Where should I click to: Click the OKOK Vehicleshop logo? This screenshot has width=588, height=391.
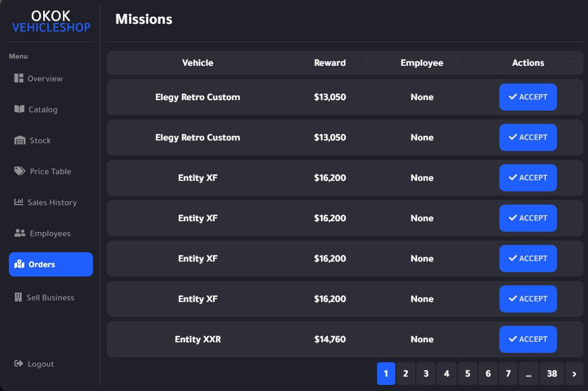pyautogui.click(x=51, y=22)
